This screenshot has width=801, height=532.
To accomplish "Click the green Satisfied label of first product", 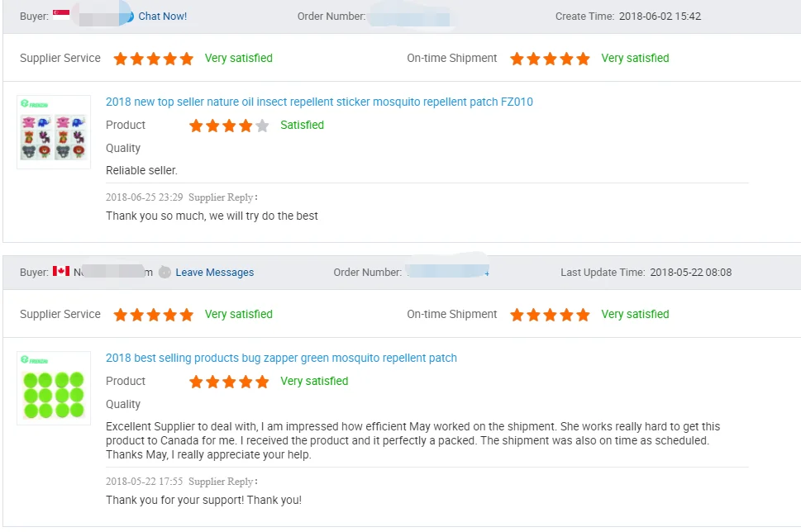I will point(302,126).
